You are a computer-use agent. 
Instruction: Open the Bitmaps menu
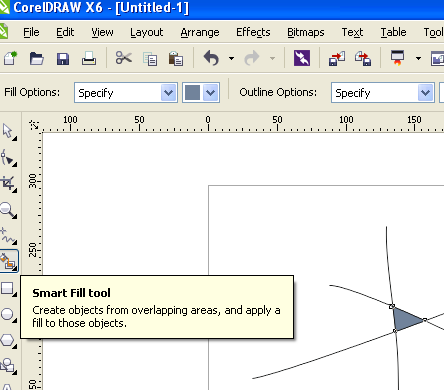(306, 33)
